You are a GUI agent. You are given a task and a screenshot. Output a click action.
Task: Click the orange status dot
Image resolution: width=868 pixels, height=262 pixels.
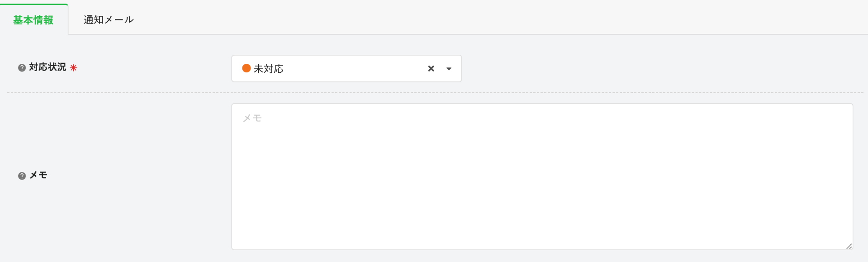click(247, 68)
